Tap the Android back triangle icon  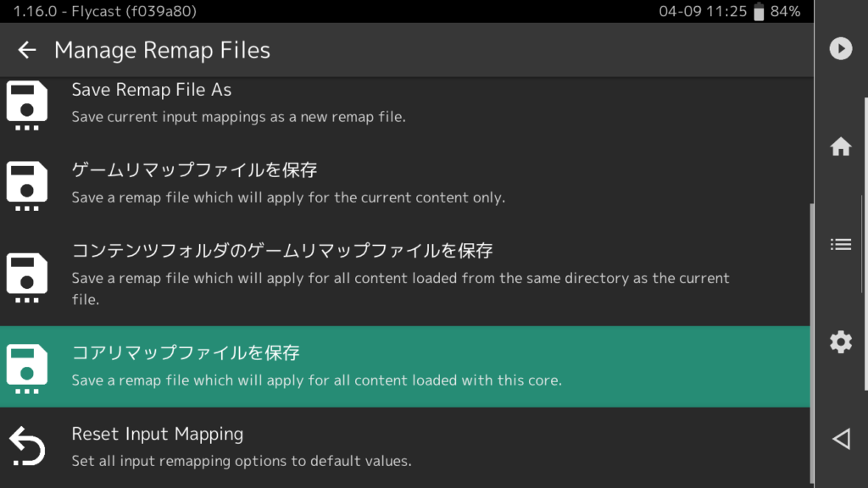[842, 439]
